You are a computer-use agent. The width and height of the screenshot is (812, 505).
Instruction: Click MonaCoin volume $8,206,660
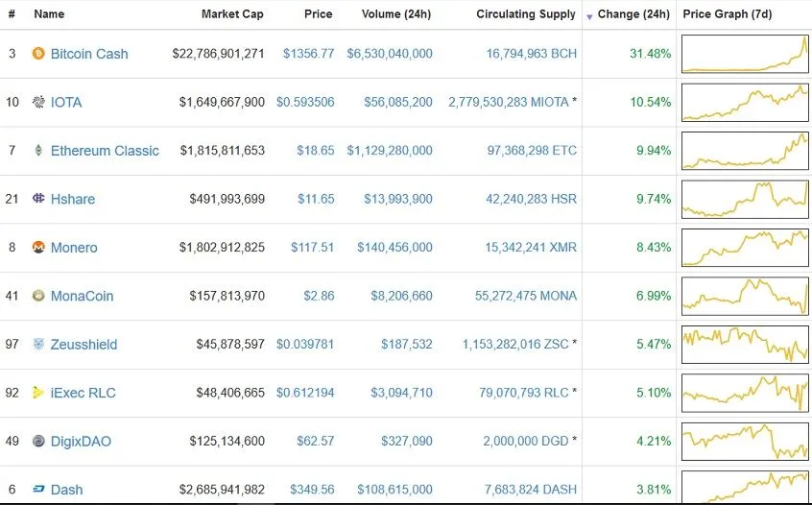[401, 296]
